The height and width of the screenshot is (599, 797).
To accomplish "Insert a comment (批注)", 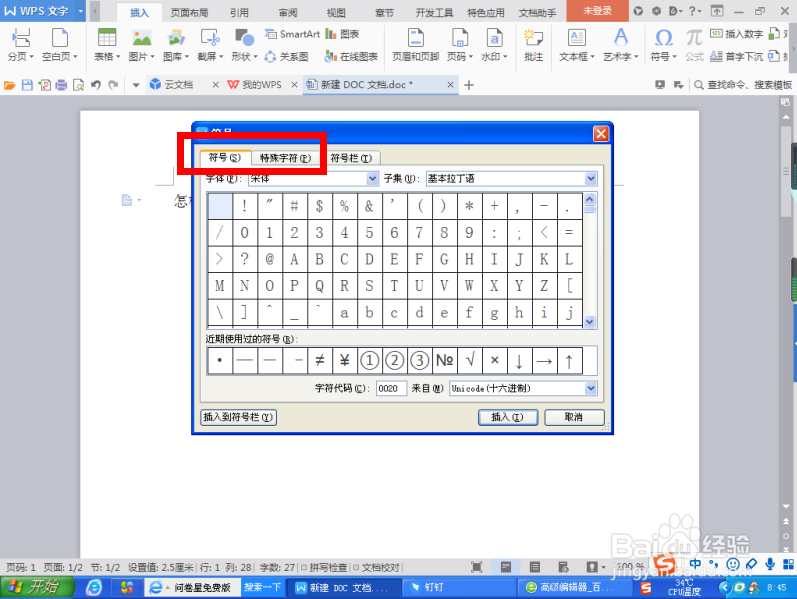I will 533,45.
